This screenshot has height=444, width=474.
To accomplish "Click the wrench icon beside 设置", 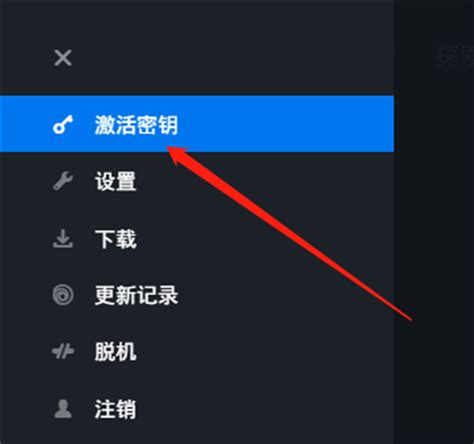I will (x=63, y=181).
